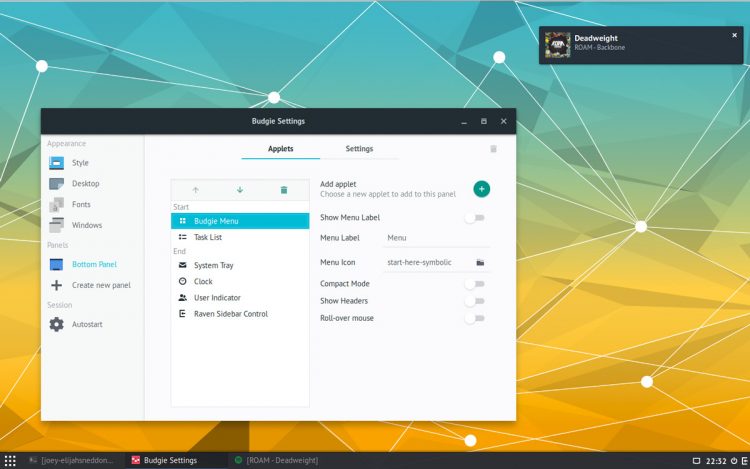This screenshot has width=750, height=469.
Task: Click the Raven Sidebar Control icon in the list
Action: point(182,314)
